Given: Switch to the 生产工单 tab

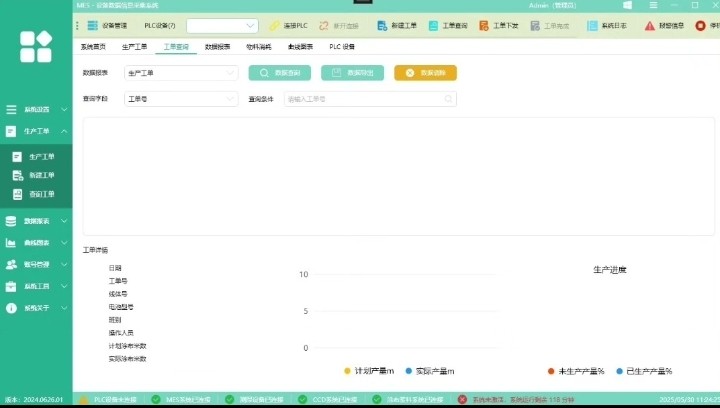Looking at the screenshot, I should point(135,47).
